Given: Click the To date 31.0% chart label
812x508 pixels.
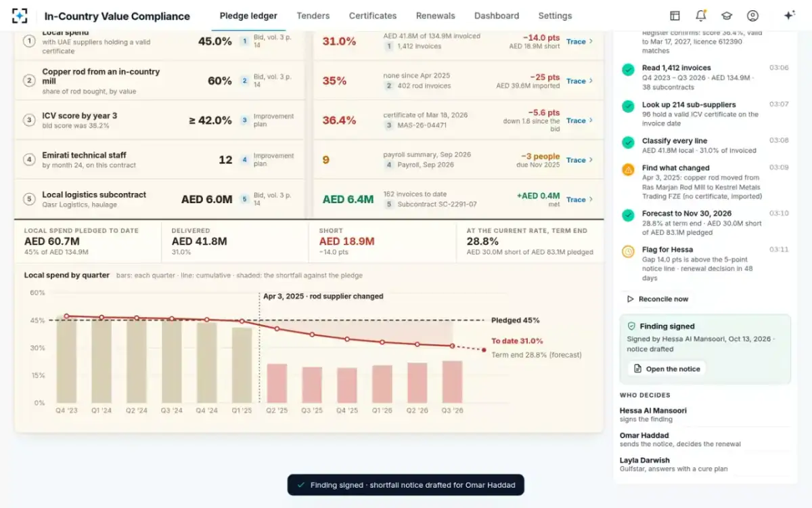Looking at the screenshot, I should tap(517, 341).
